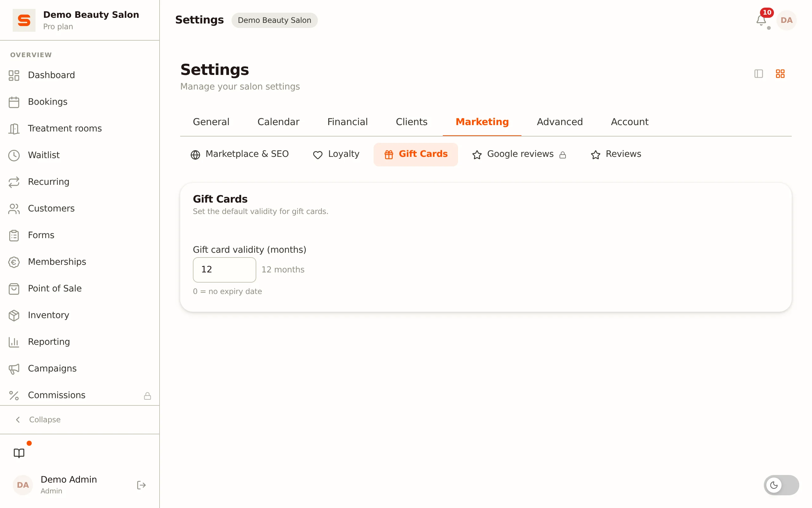
Task: Open the notifications bell icon
Action: point(761,21)
